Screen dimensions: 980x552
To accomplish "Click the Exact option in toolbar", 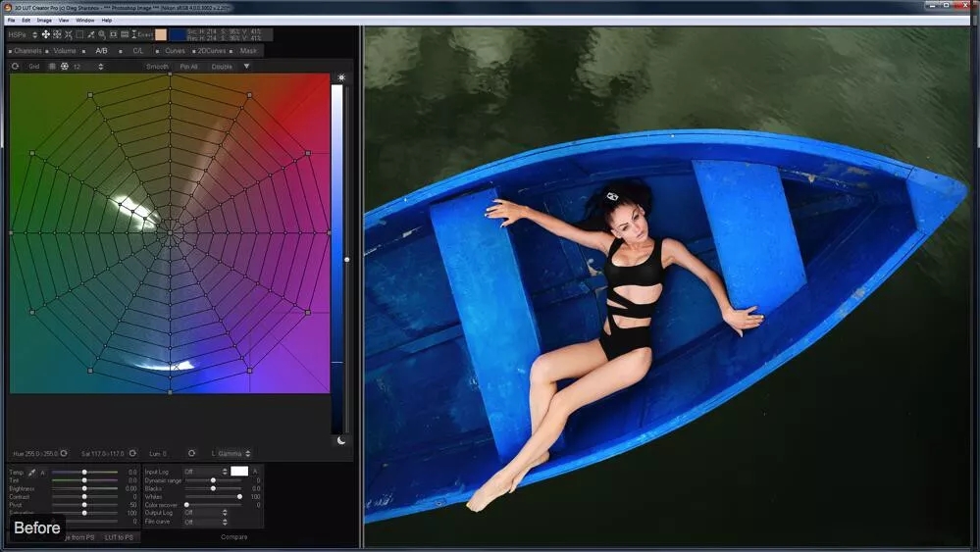I will pyautogui.click(x=145, y=35).
